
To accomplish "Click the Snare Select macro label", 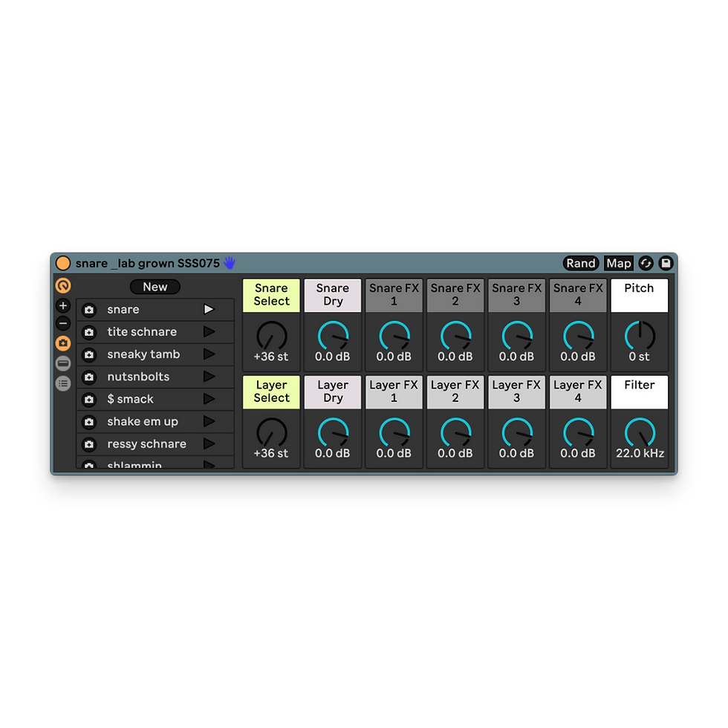I will pos(272,296).
